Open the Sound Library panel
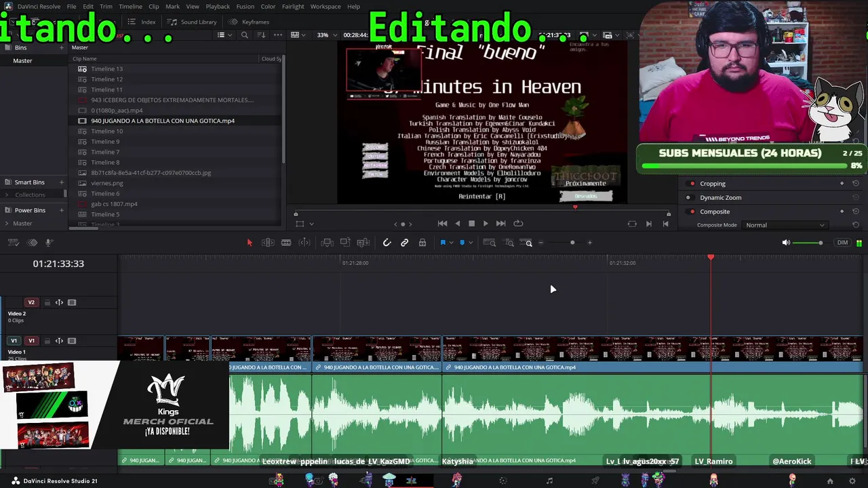 [193, 22]
